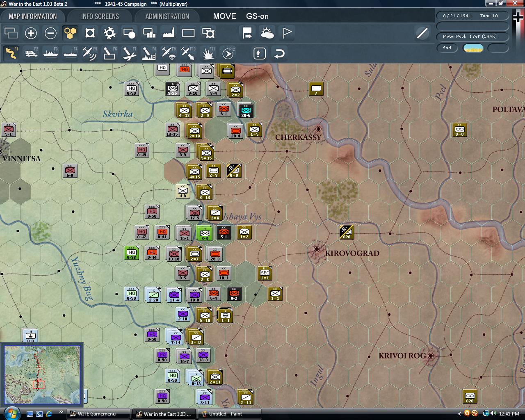
Task: Click the undo move arrow icon
Action: tap(279, 53)
